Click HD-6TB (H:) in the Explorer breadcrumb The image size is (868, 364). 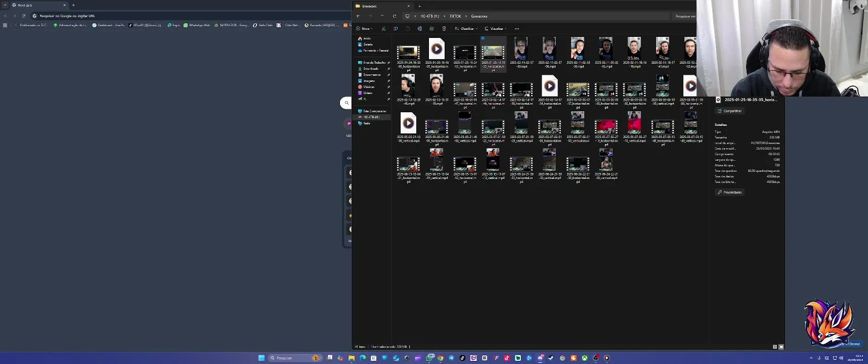[x=430, y=16]
